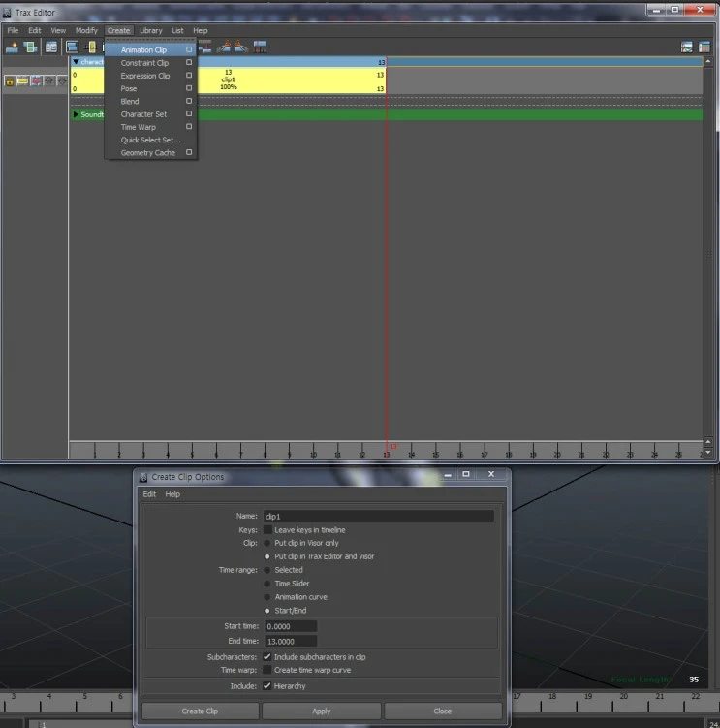Viewport: 720px width, 728px height.
Task: Select Put clip in Visor only
Action: click(266, 543)
